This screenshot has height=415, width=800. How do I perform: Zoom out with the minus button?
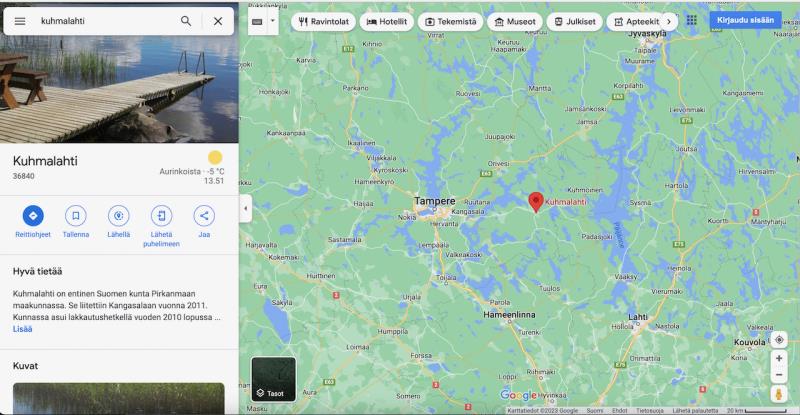click(x=779, y=375)
